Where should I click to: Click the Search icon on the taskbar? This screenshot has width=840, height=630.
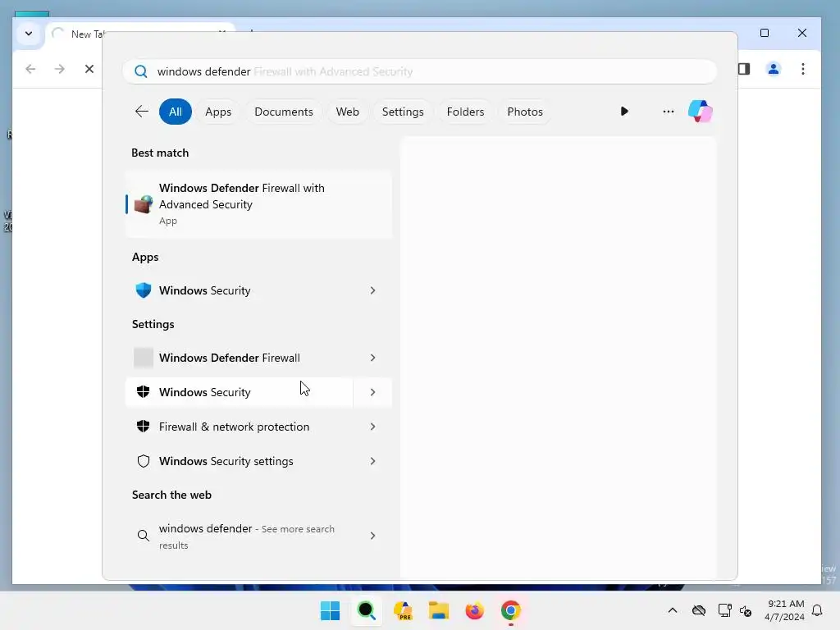point(367,610)
